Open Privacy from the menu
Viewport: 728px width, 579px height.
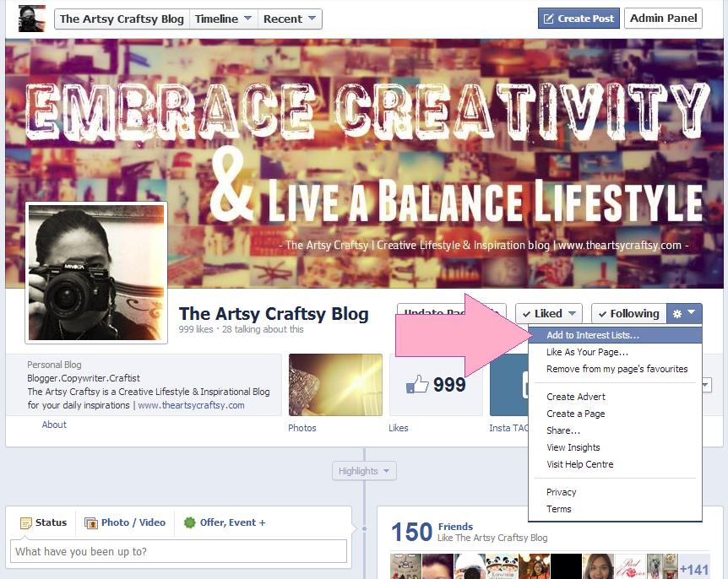pyautogui.click(x=615, y=492)
